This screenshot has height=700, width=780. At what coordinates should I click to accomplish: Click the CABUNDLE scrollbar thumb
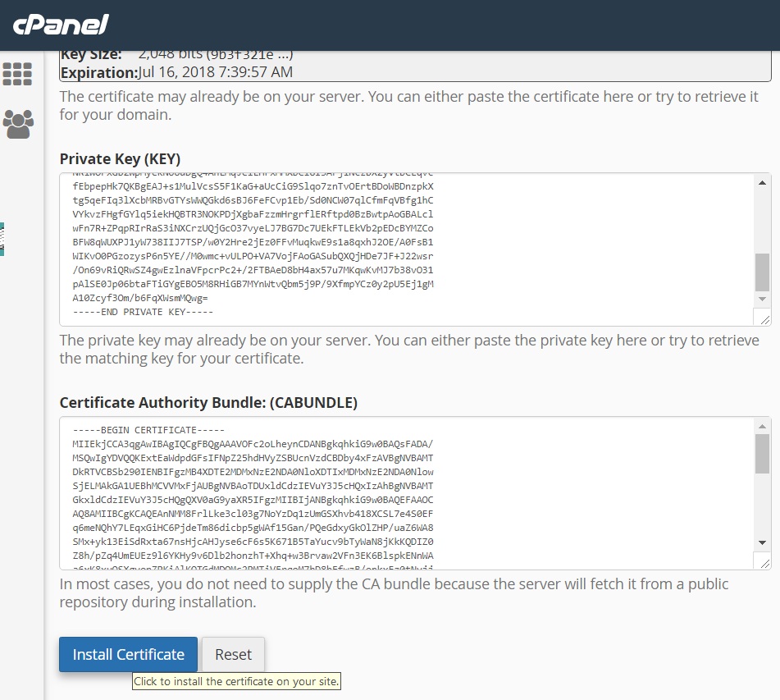[x=762, y=454]
